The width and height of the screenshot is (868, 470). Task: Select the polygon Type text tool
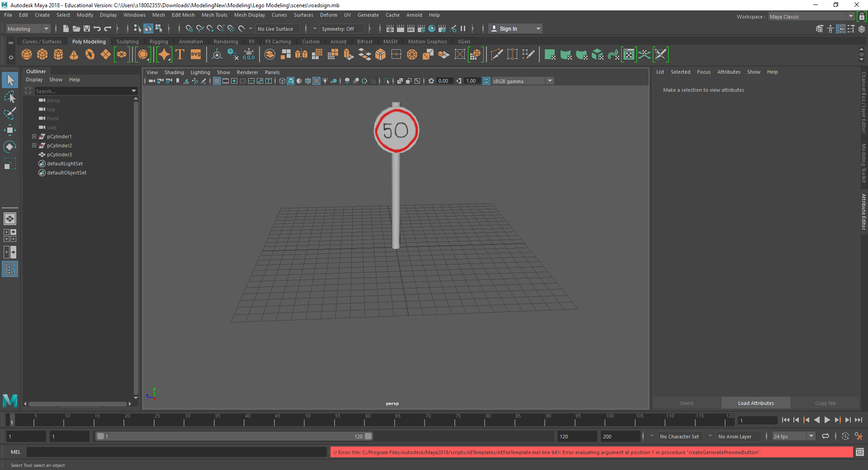(x=180, y=55)
